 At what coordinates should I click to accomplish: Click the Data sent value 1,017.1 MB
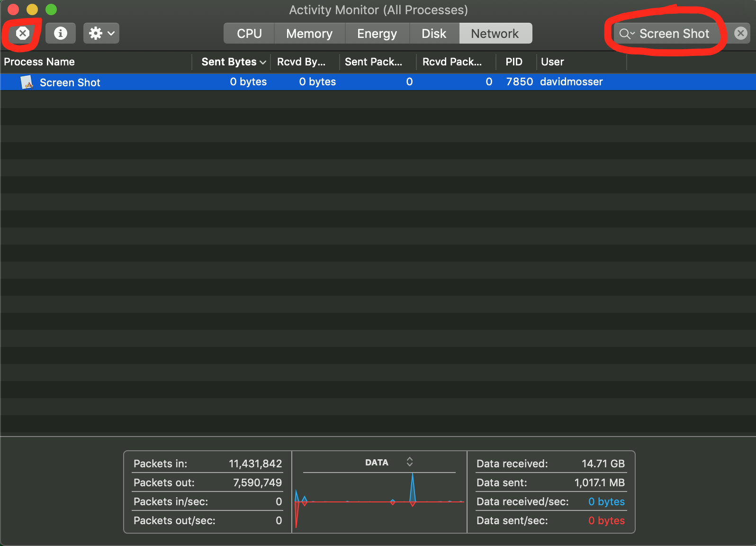[x=599, y=482]
